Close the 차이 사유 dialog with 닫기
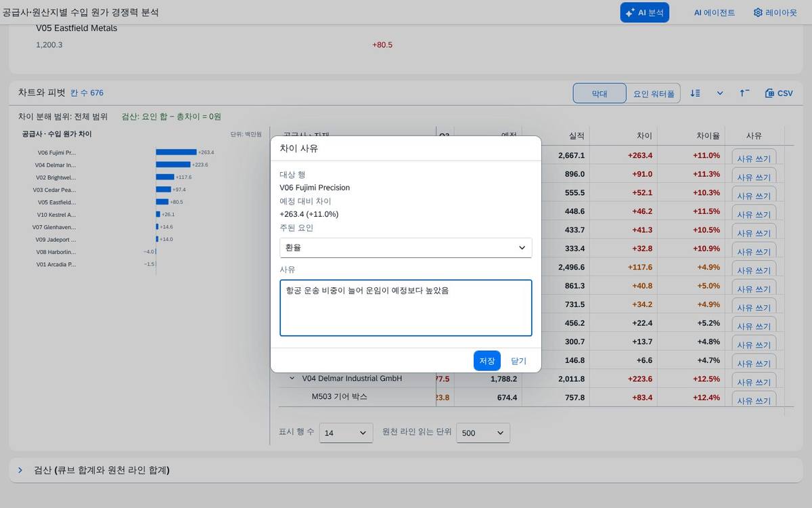This screenshot has width=812, height=508. [518, 361]
